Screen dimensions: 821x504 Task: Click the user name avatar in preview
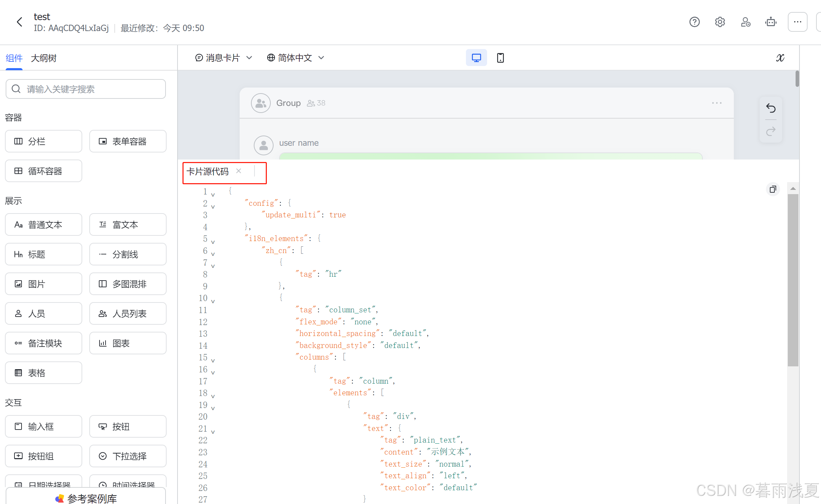(263, 145)
